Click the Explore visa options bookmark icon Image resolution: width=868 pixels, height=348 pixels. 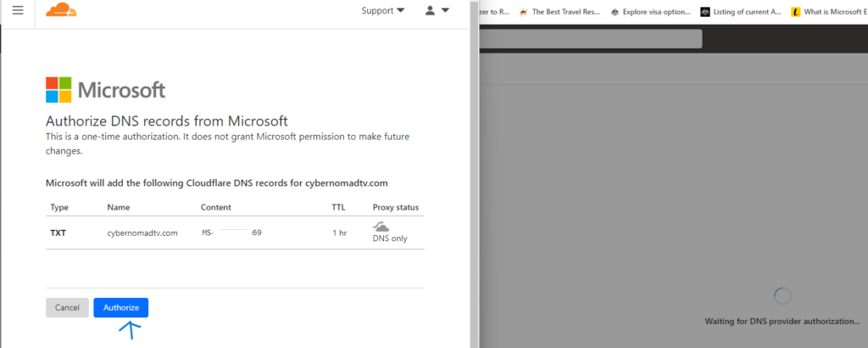pos(615,12)
